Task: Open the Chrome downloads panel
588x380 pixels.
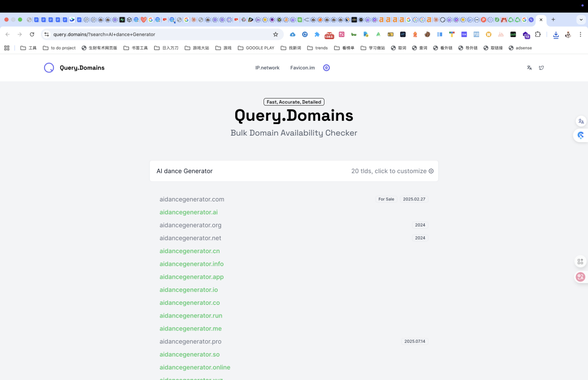Action: coord(556,34)
